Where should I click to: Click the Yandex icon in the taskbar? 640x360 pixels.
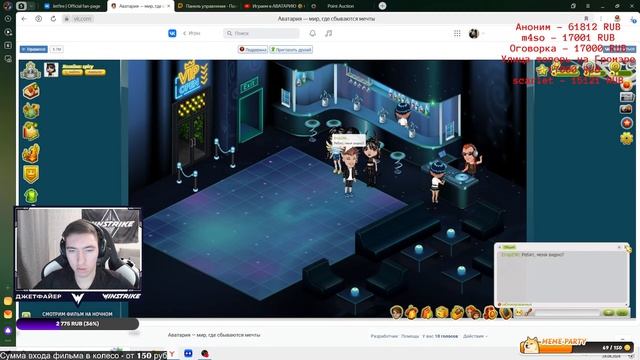[x=172, y=354]
